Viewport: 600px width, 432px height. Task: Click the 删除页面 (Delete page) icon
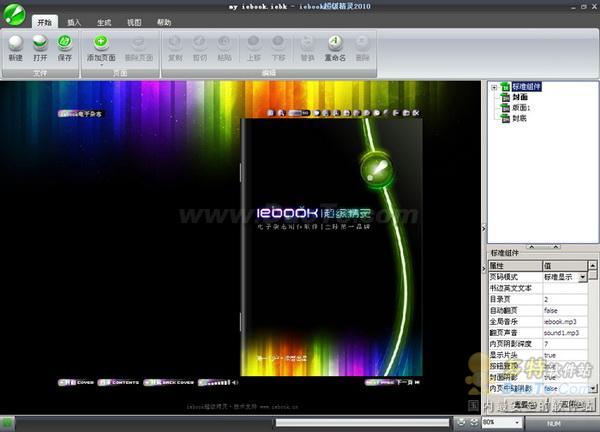[139, 43]
